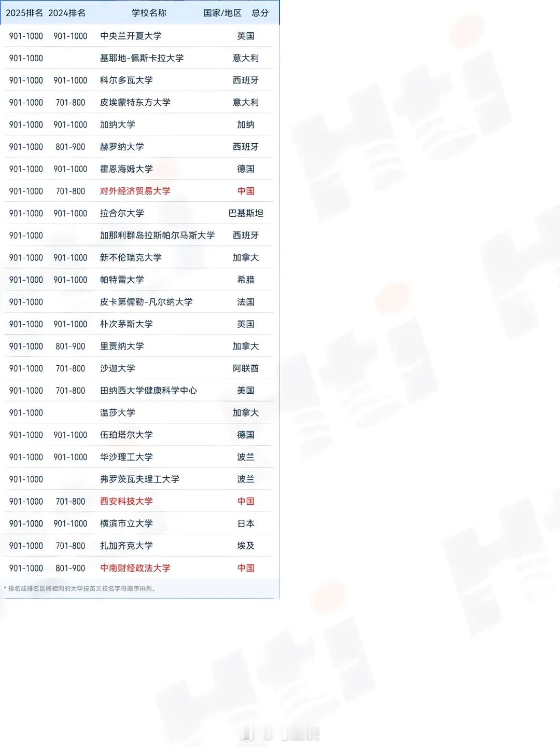Click 美国 in the 田纳西大学健康科学中心 row

coord(246,391)
